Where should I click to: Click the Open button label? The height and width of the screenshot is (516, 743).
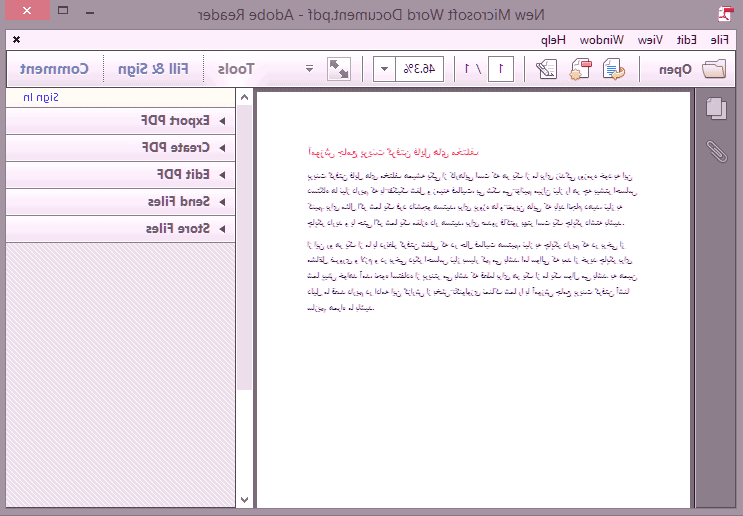(x=675, y=70)
